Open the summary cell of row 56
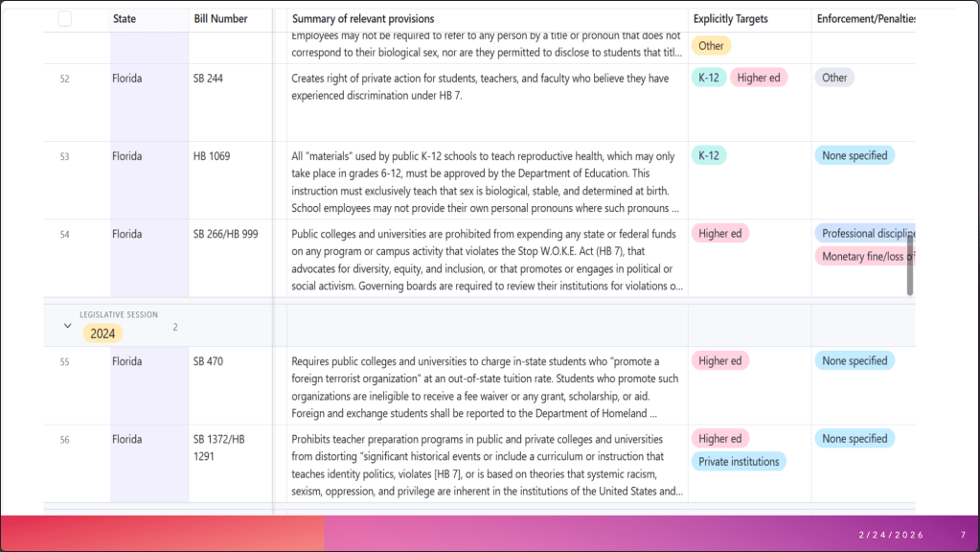Viewport: 980px width, 552px height. [487, 464]
